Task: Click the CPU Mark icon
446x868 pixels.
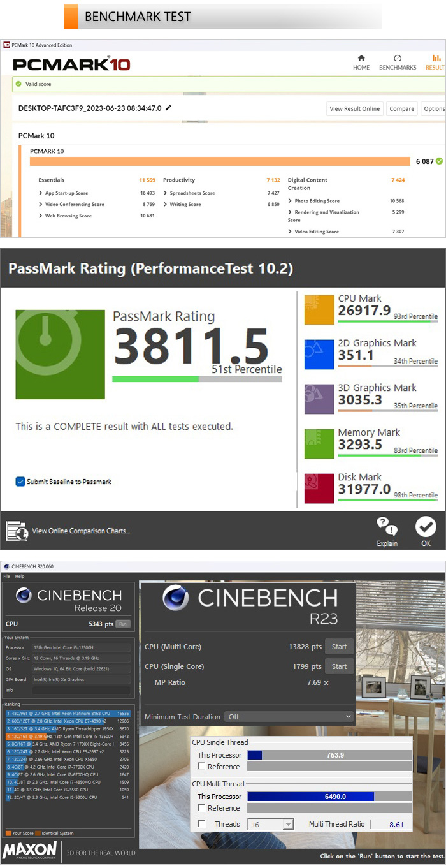Action: point(319,309)
